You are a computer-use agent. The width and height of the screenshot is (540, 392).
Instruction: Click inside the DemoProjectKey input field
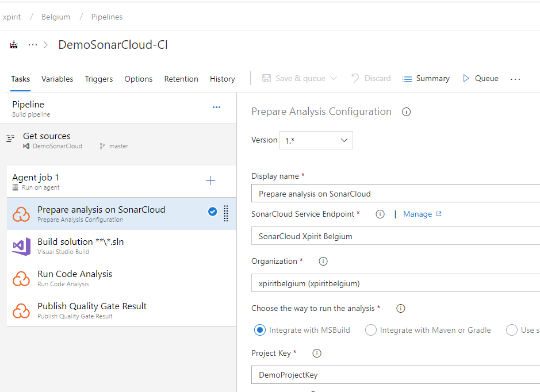pos(345,374)
